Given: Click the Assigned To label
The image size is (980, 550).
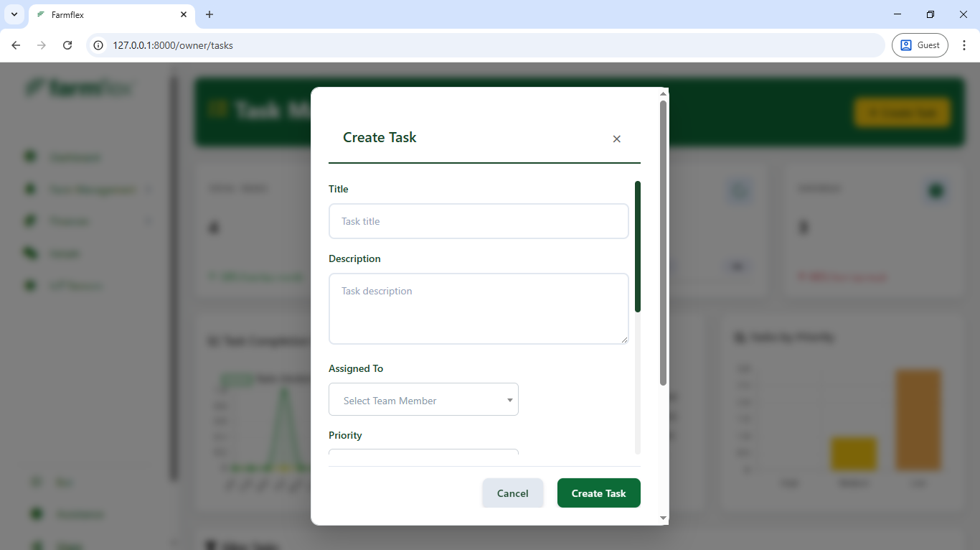Looking at the screenshot, I should (356, 368).
